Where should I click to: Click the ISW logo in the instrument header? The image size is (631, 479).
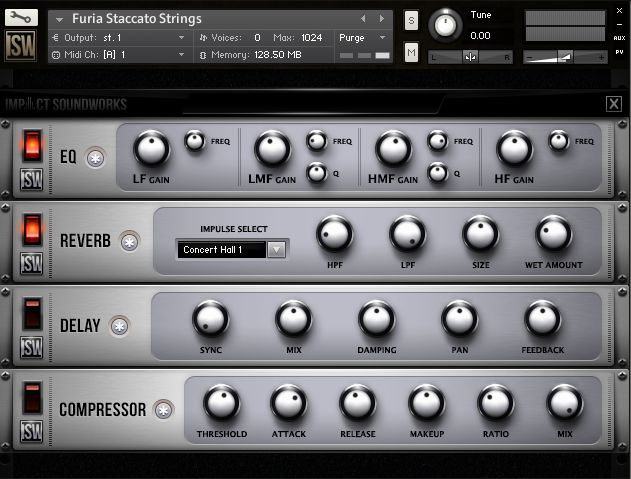pyautogui.click(x=21, y=45)
